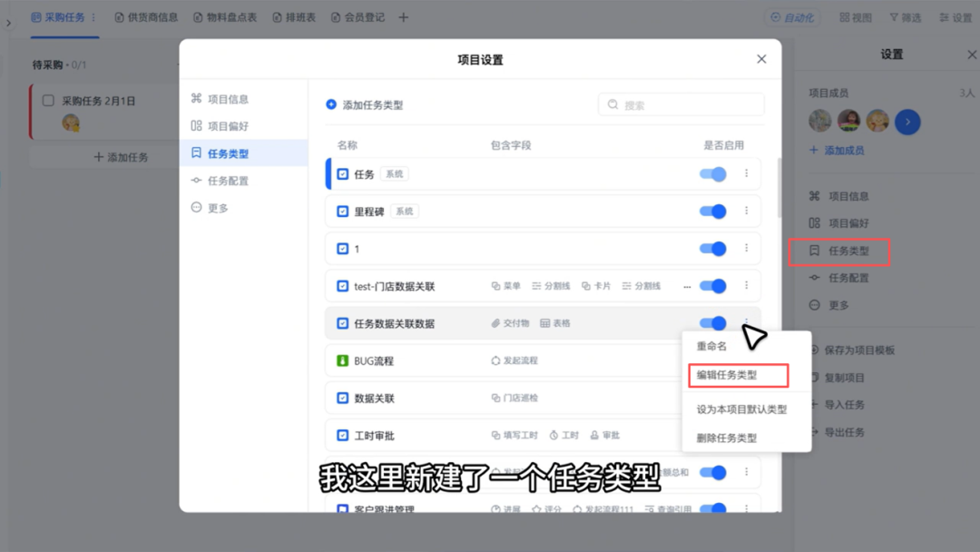
Task: Open 项目信息 in right settings panel
Action: click(x=839, y=196)
